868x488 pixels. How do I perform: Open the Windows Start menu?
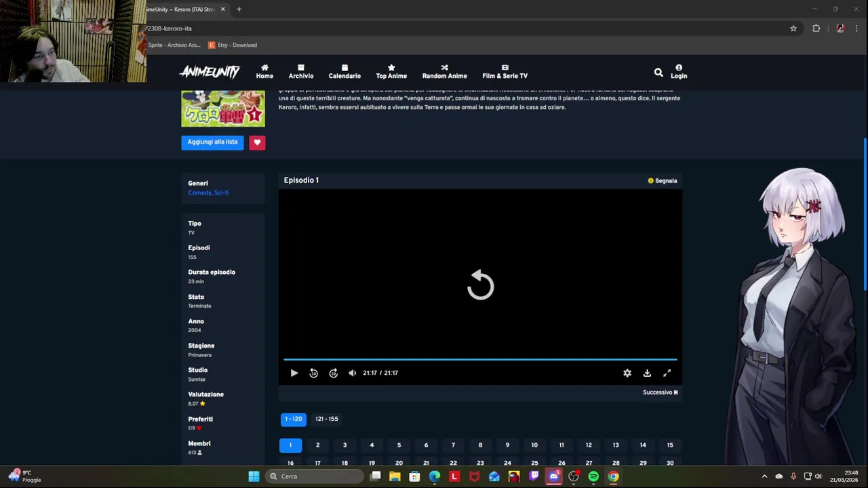pos(254,476)
